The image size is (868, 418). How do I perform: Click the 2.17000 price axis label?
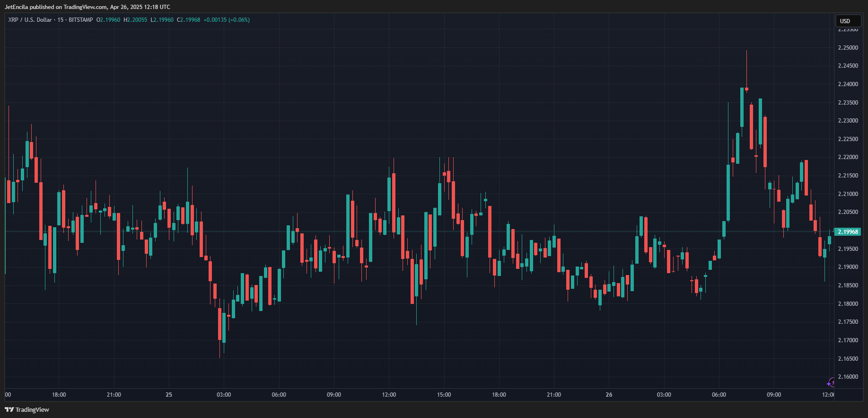click(x=848, y=340)
